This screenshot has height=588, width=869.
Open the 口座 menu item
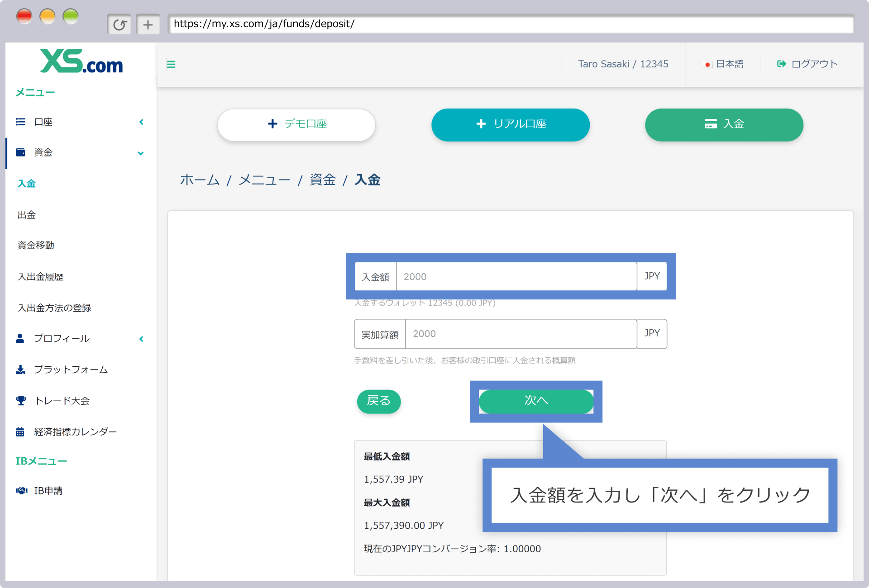(43, 122)
